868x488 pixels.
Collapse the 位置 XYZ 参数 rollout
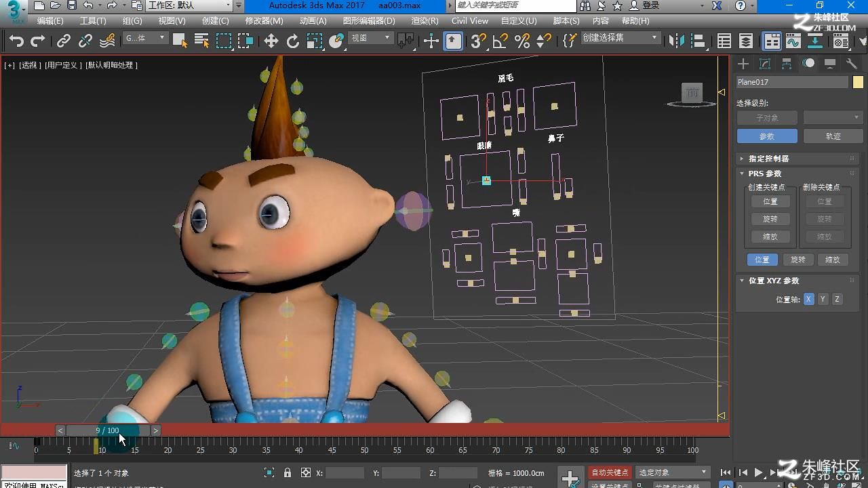click(797, 281)
